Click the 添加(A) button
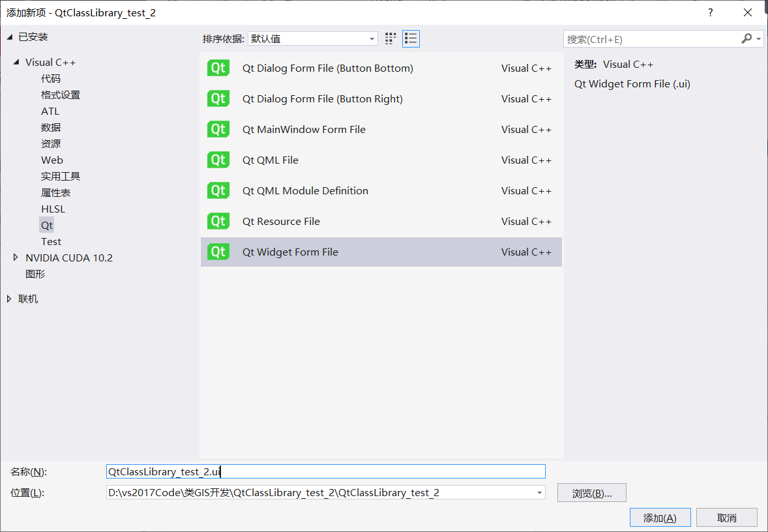The image size is (768, 532). tap(660, 517)
